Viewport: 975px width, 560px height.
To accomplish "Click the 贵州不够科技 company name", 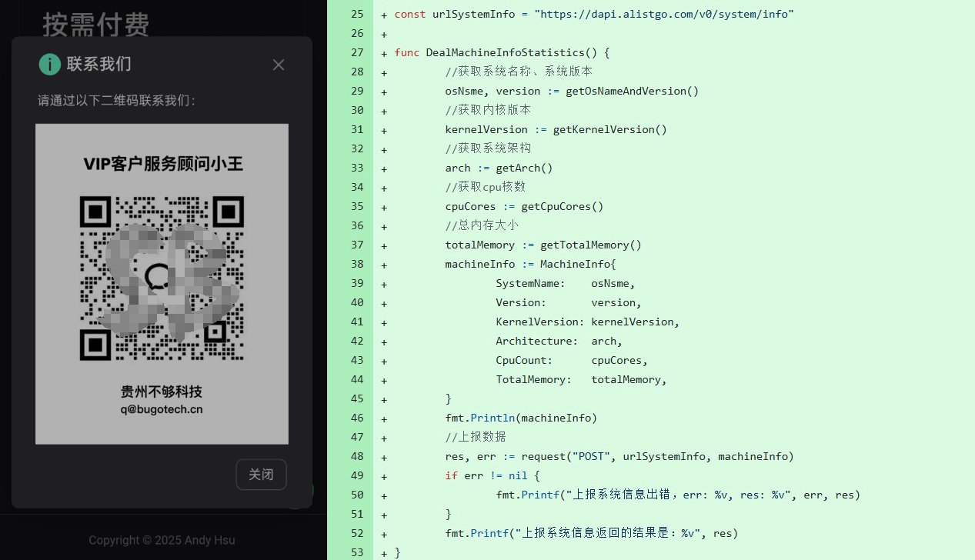I will [x=162, y=392].
